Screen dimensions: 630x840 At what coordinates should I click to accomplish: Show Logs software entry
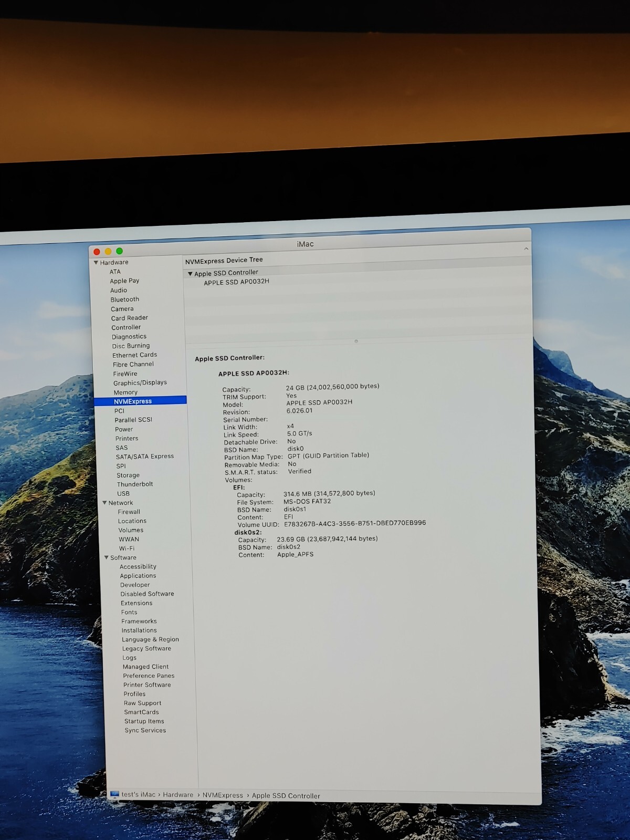(130, 658)
